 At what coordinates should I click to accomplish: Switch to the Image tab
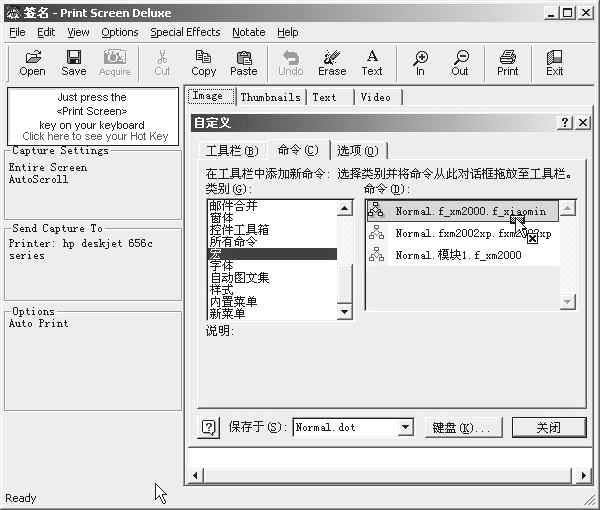[x=211, y=96]
